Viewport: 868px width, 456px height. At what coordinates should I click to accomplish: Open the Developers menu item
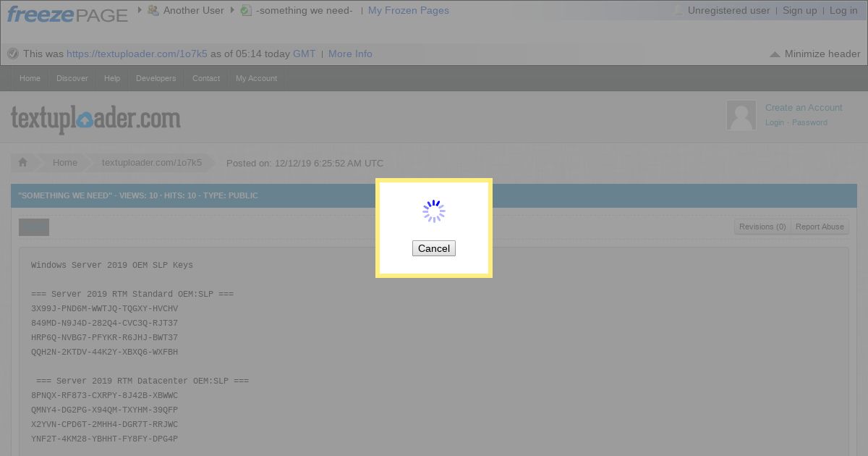click(156, 78)
